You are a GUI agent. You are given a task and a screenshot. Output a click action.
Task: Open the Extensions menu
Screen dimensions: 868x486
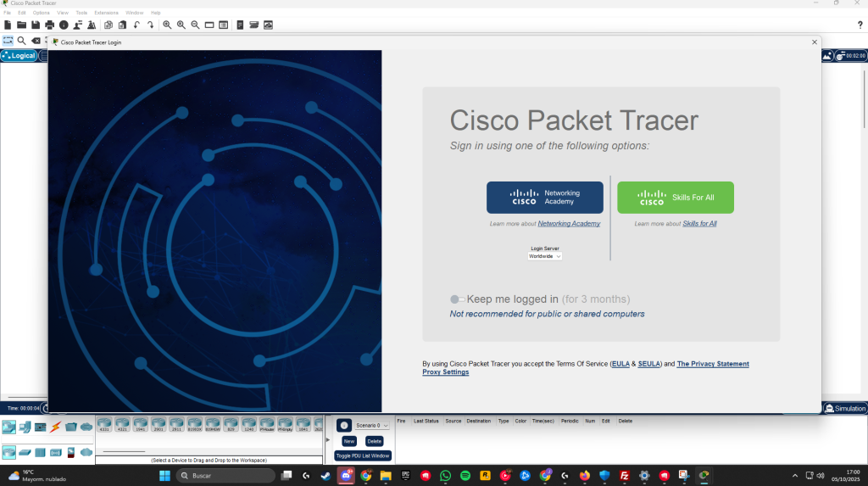pos(106,13)
